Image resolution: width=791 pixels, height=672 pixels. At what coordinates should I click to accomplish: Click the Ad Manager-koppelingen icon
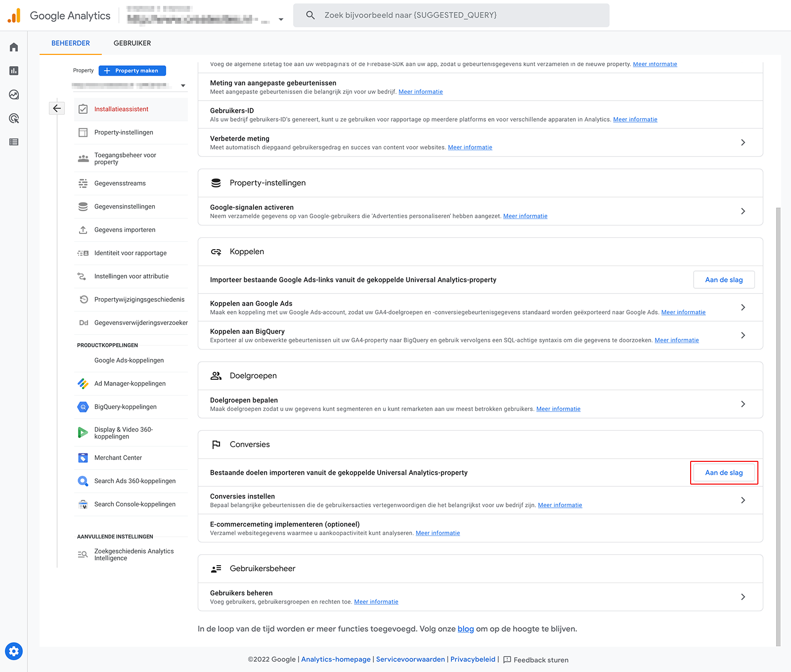[x=83, y=384]
